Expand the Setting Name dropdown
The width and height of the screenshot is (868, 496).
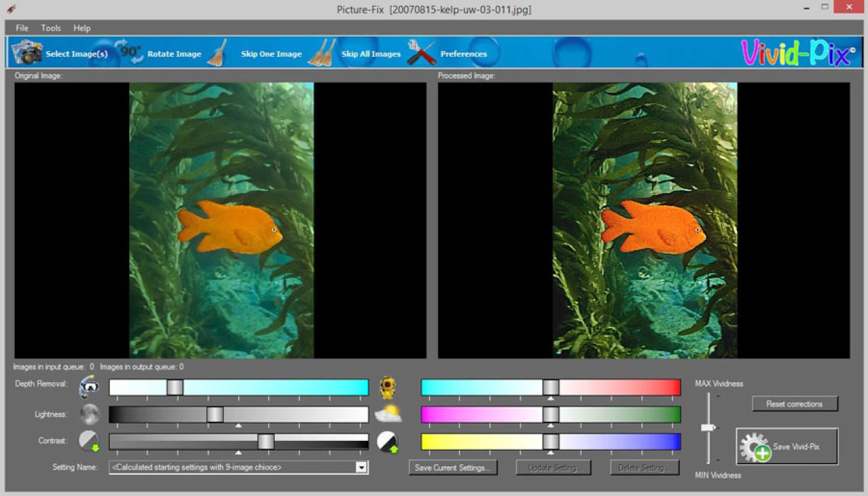[x=361, y=467]
